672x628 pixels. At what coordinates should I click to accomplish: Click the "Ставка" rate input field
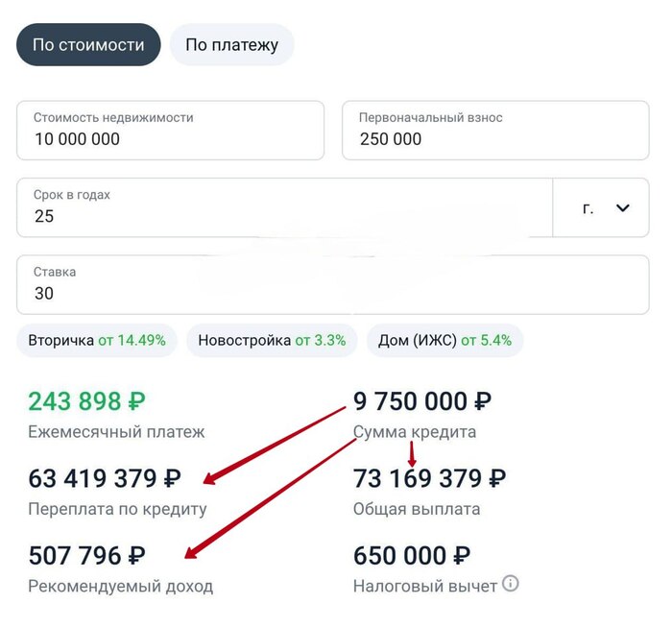pyautogui.click(x=332, y=284)
